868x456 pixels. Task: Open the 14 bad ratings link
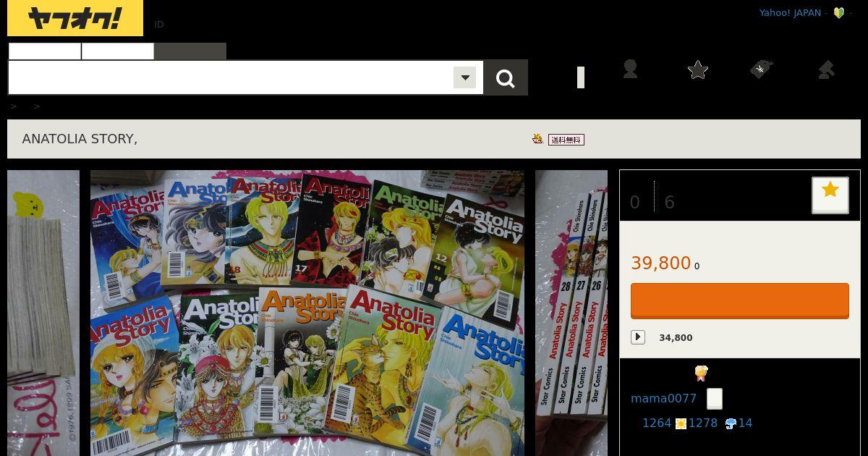(x=745, y=423)
